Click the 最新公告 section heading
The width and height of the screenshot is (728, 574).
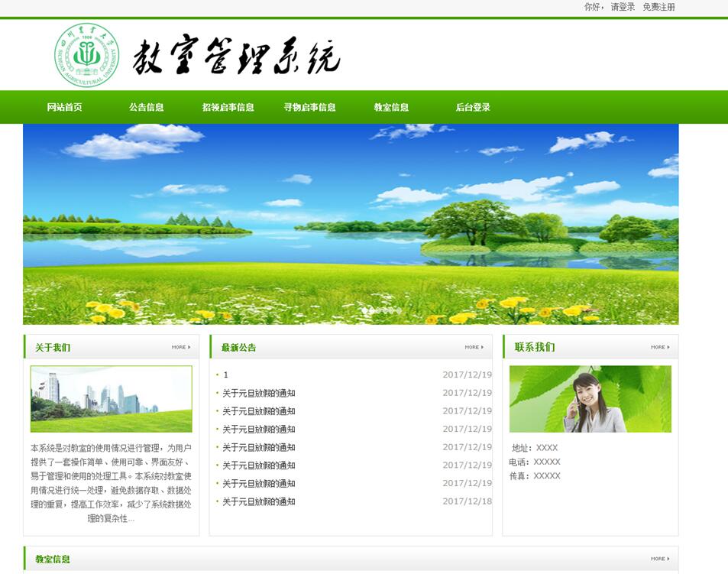tap(238, 348)
